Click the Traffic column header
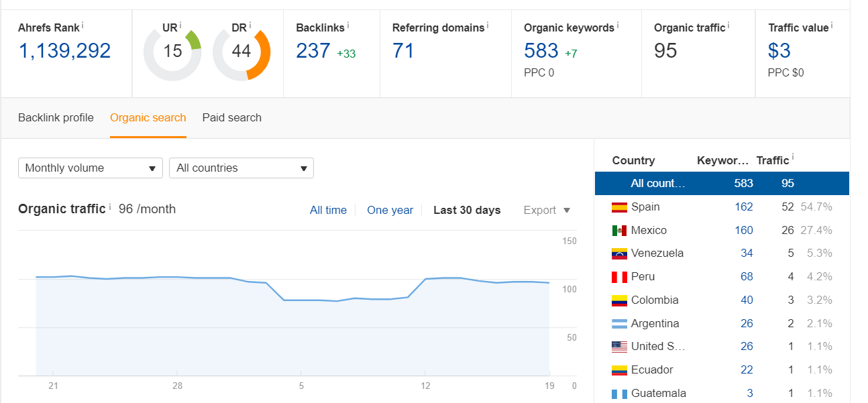The height and width of the screenshot is (403, 868). point(773,161)
